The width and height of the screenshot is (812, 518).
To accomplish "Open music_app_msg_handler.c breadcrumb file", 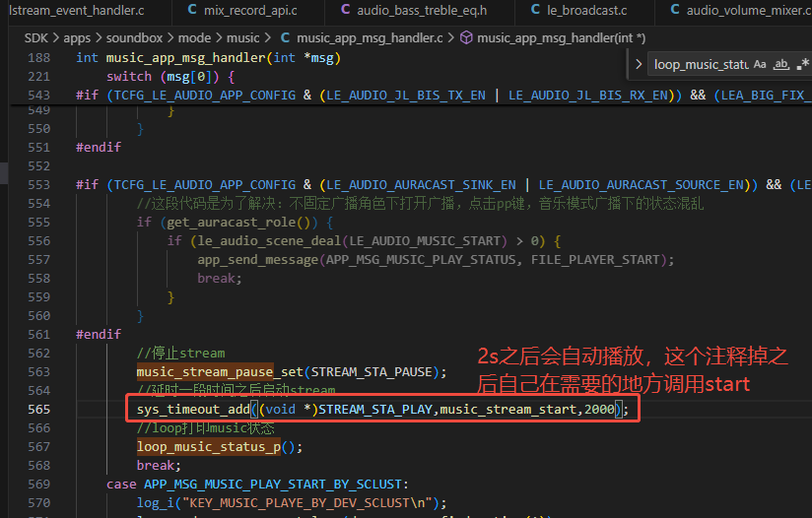I will tap(370, 38).
